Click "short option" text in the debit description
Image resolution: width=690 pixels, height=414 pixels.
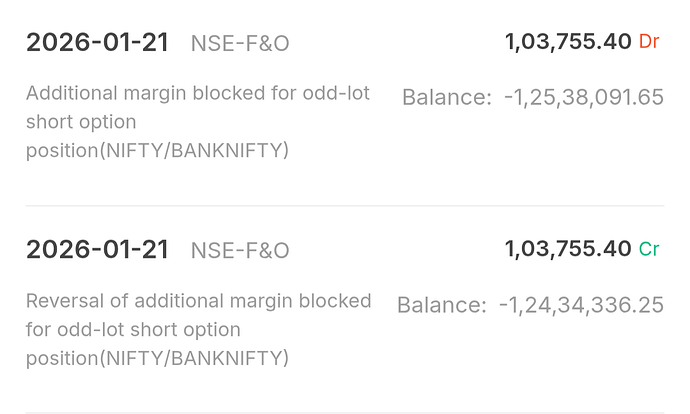(81, 122)
